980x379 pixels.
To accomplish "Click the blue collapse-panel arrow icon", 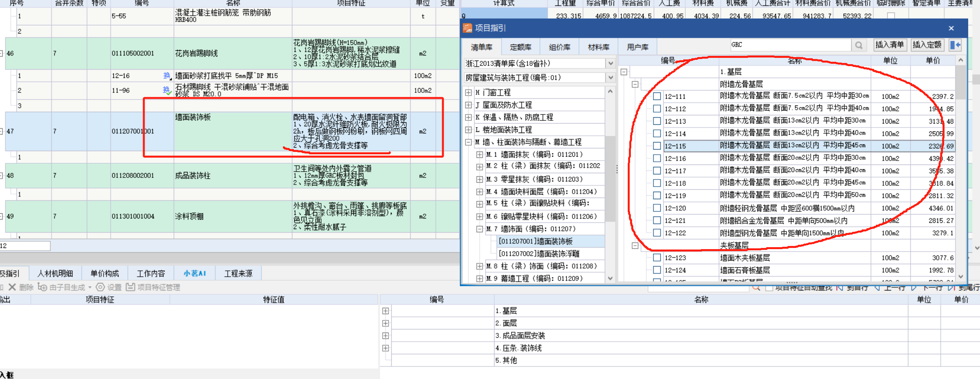I will point(956,45).
